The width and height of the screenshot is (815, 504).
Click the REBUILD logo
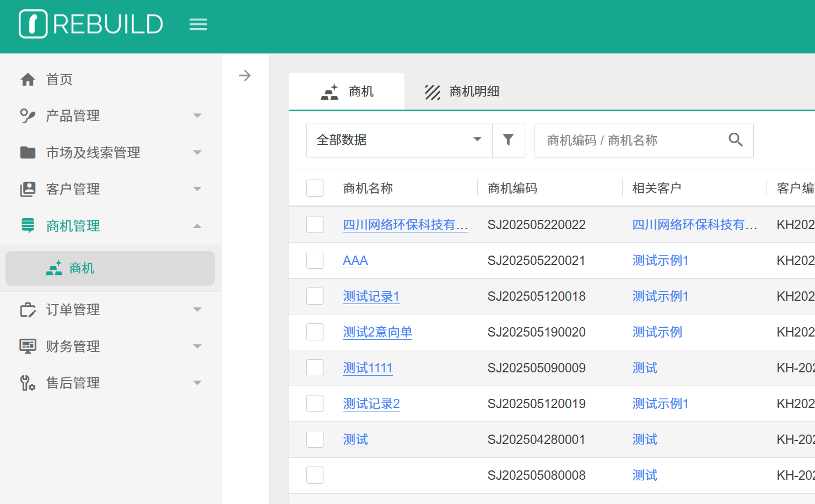coord(91,24)
